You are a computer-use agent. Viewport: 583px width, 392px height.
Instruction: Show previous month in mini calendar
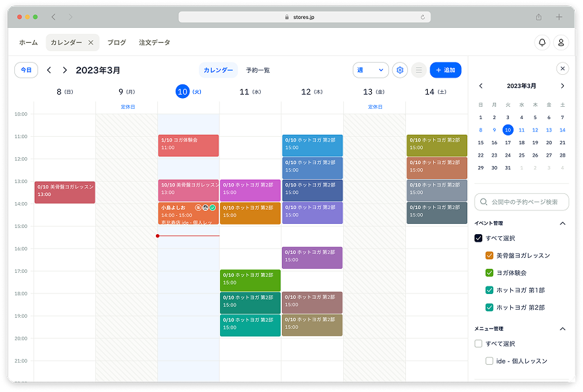(x=481, y=86)
